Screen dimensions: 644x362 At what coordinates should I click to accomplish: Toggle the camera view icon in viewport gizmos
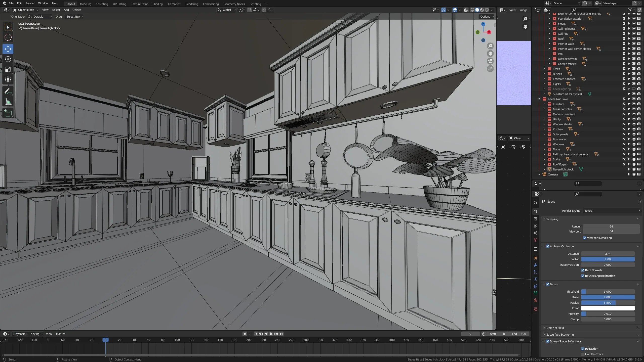(490, 61)
